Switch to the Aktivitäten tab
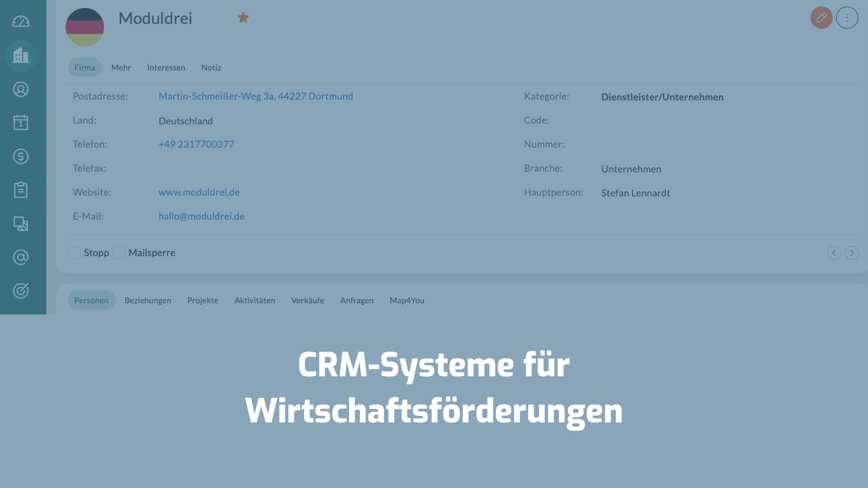Screen dimensions: 868x488 pyautogui.click(x=255, y=300)
